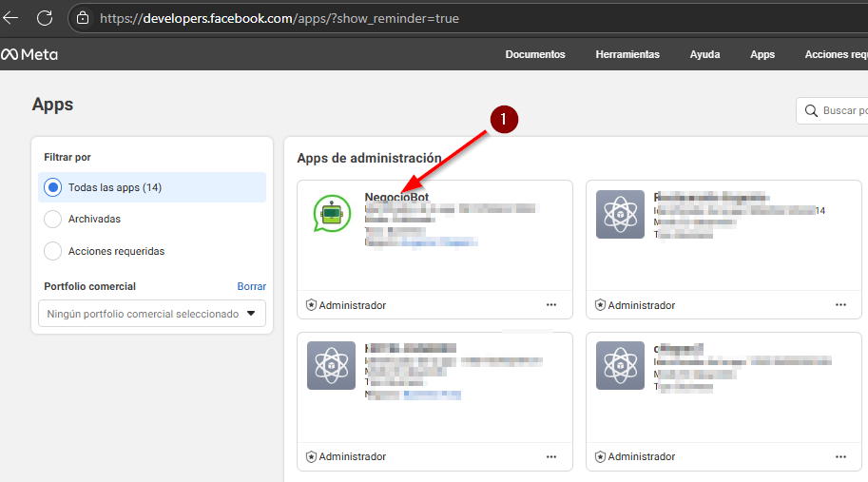Click Administrador label on NegocioBot card
Screen dimensions: 868x482
352,305
